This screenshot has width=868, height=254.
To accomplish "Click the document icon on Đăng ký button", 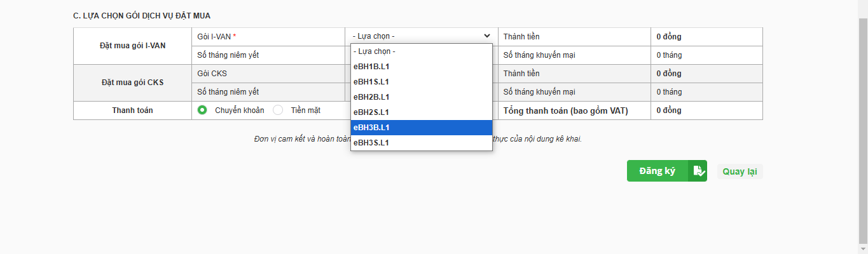I will point(698,171).
